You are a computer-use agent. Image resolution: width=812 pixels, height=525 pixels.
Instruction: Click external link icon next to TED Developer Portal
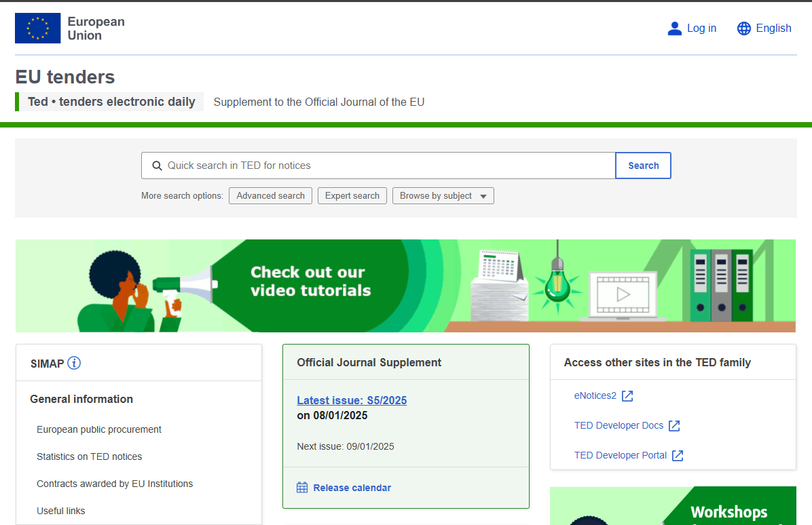(678, 455)
